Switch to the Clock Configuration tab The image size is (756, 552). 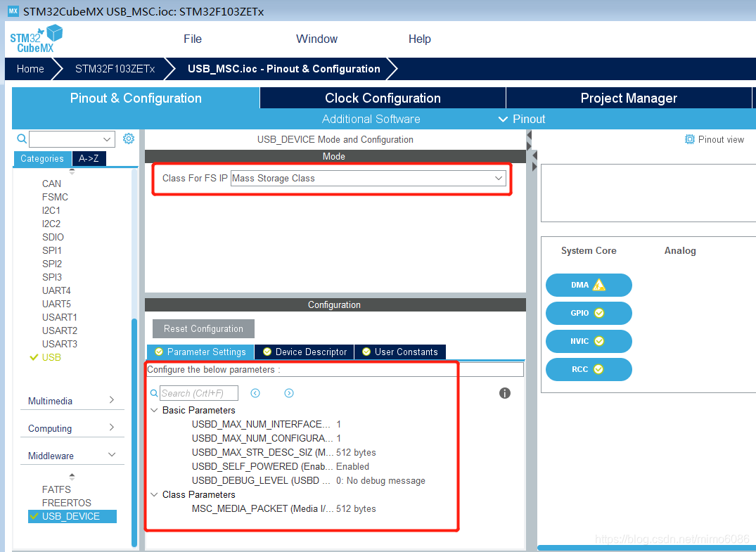tap(383, 98)
